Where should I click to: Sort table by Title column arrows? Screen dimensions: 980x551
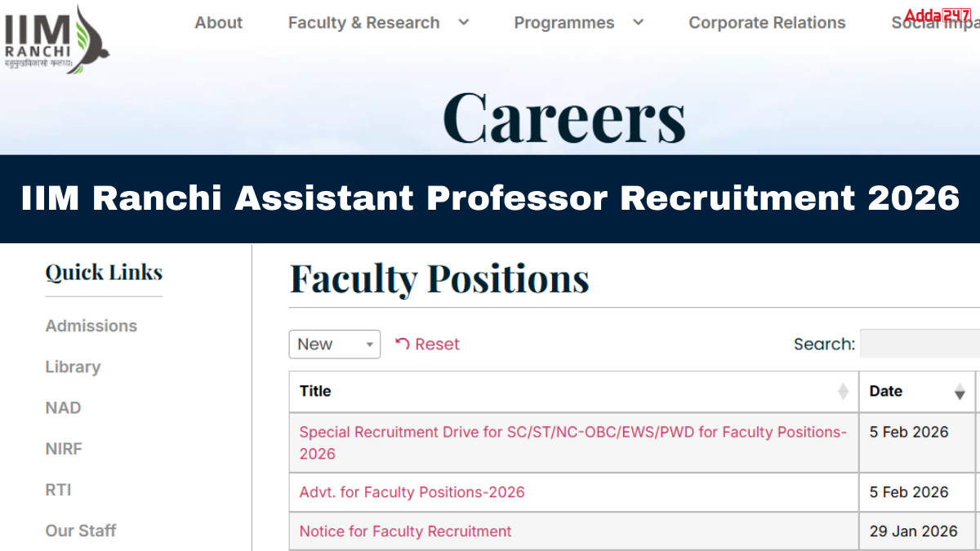tap(843, 392)
